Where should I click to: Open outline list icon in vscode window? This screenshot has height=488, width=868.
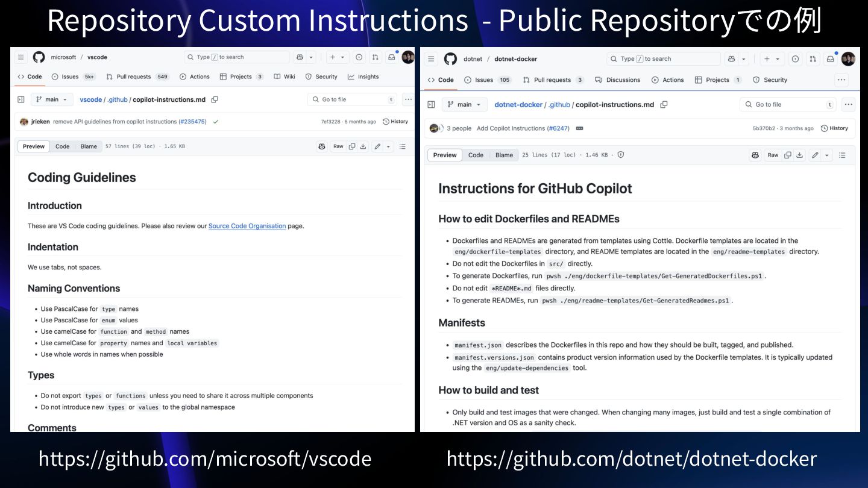[x=403, y=146]
